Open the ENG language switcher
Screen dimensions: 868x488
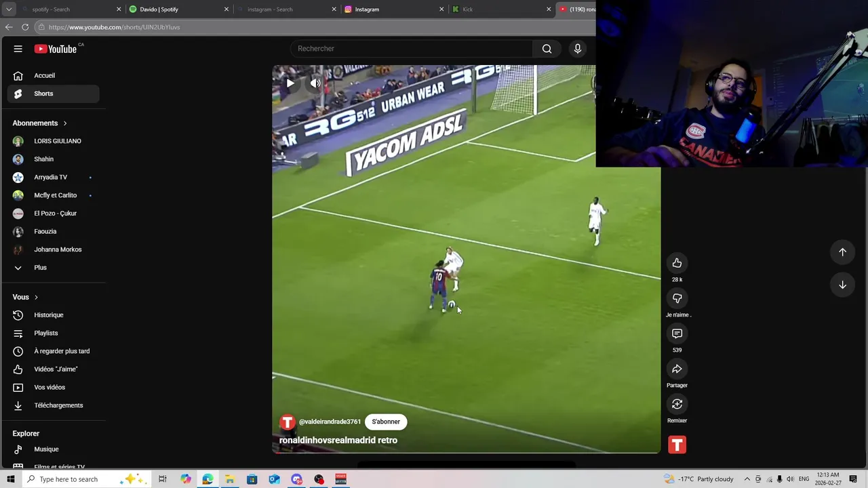804,479
